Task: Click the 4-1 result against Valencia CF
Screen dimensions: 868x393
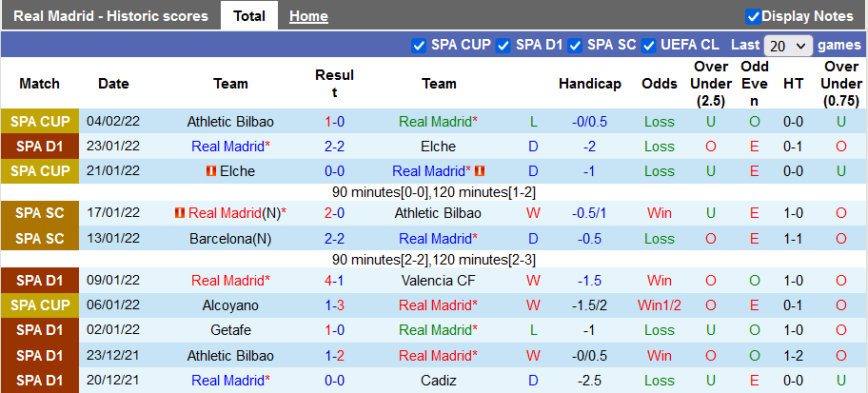Action: 334,281
